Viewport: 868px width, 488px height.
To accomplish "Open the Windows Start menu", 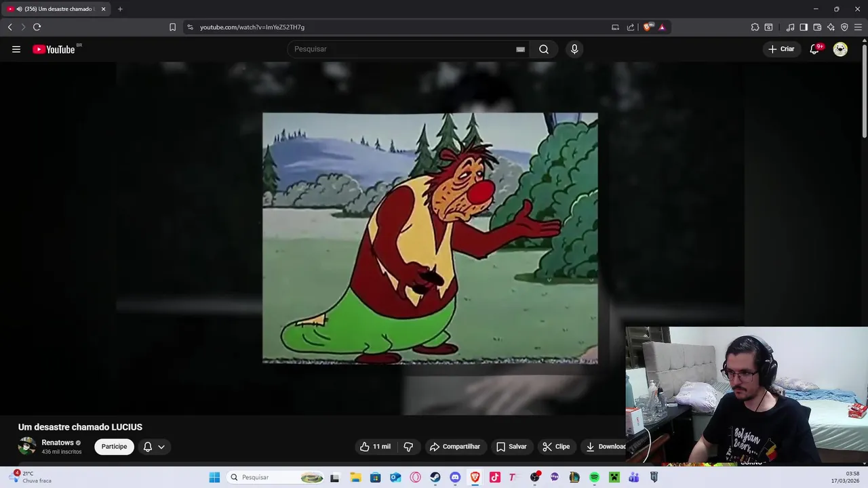I will click(214, 477).
